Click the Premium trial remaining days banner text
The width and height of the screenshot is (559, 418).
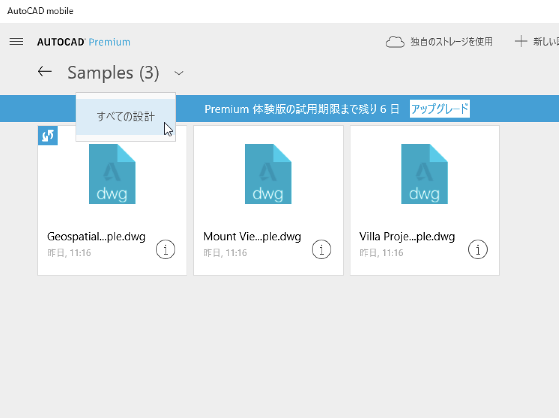click(302, 109)
